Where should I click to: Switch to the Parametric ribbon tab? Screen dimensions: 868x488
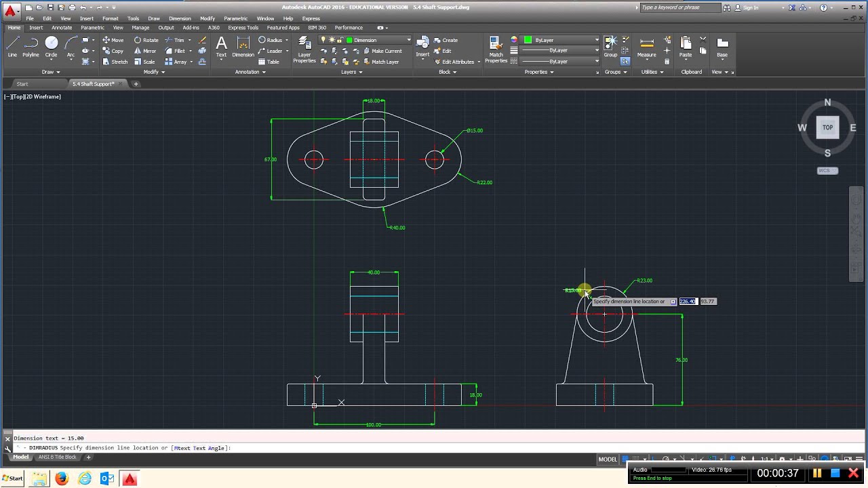pyautogui.click(x=92, y=28)
